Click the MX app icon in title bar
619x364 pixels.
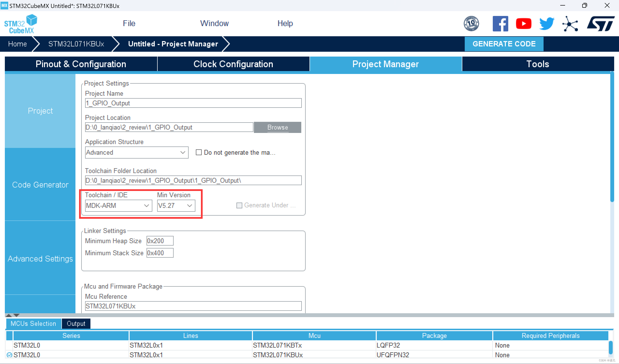pyautogui.click(x=4, y=5)
